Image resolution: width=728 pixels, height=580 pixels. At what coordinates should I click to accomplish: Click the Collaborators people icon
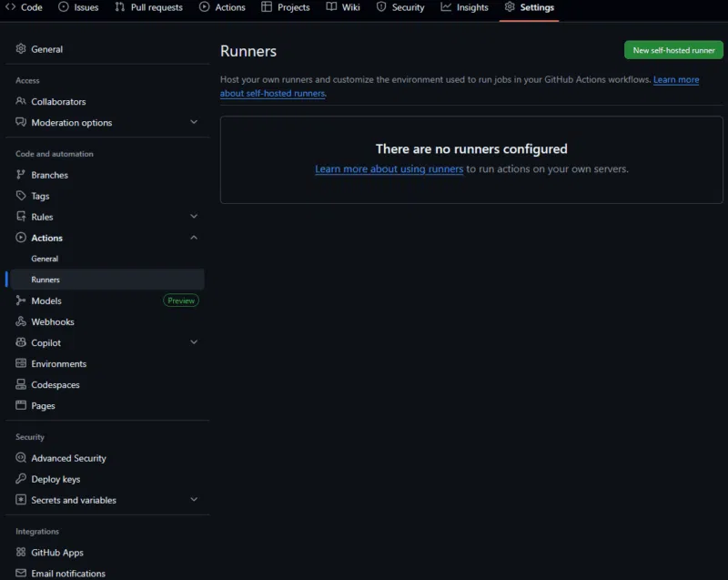(x=21, y=101)
